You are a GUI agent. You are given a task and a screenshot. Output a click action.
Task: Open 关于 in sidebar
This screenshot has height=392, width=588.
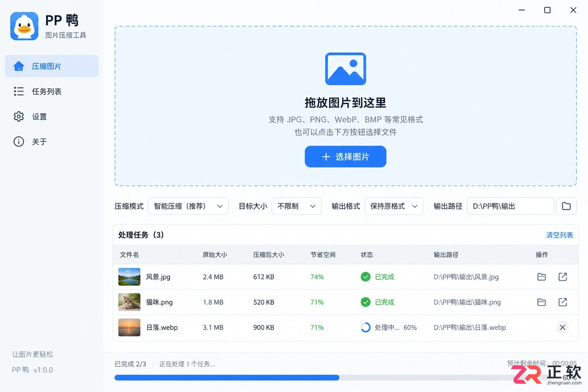[52, 142]
